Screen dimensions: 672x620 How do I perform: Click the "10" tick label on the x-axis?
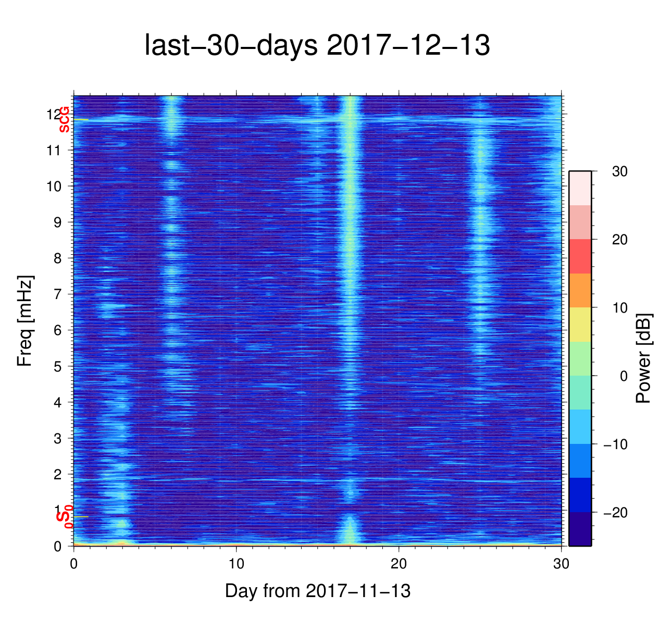pos(236,564)
